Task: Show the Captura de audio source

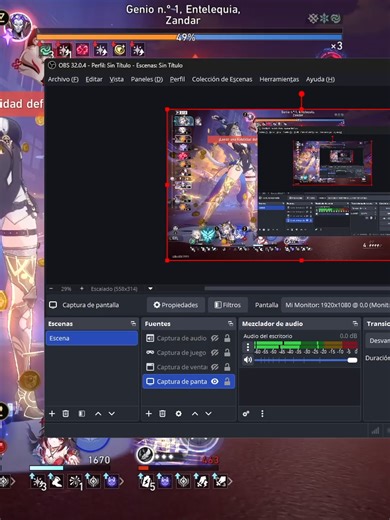Action: [x=215, y=338]
